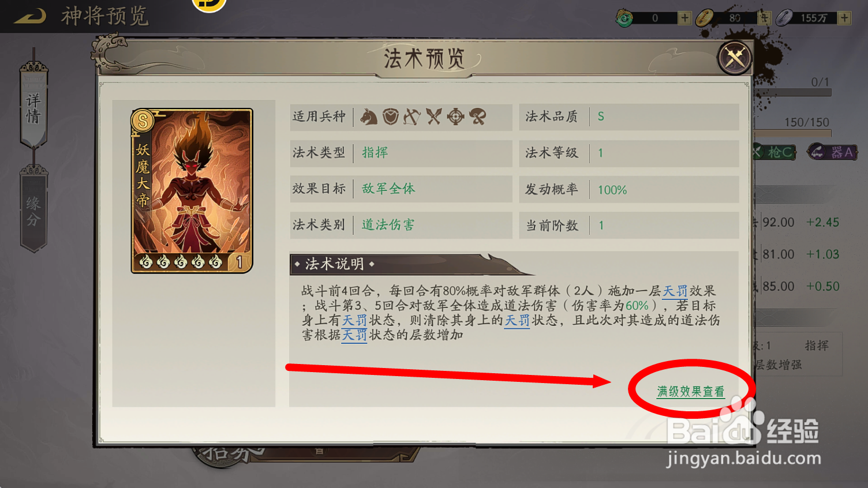Viewport: 868px width, 488px height.
Task: Click the jade coin currency icon
Action: (x=624, y=18)
